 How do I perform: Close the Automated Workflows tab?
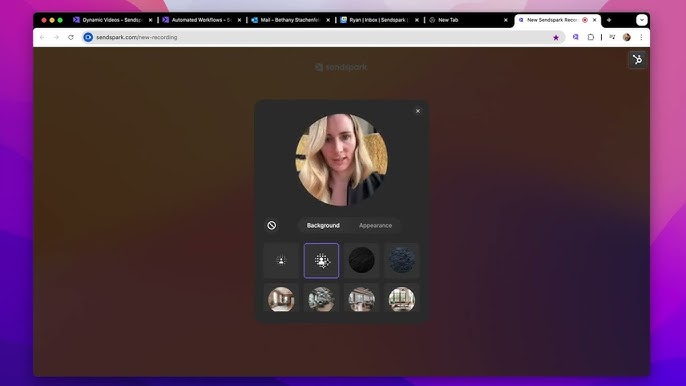coord(239,20)
